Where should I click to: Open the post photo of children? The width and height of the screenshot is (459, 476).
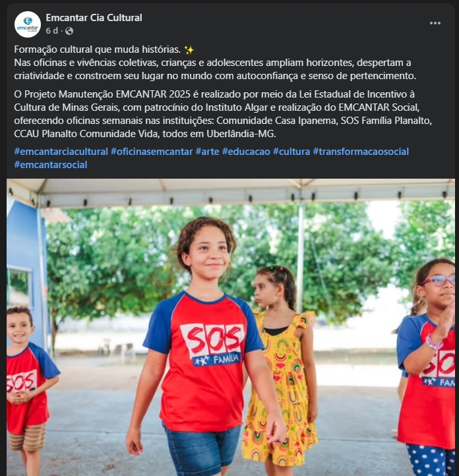(x=231, y=327)
